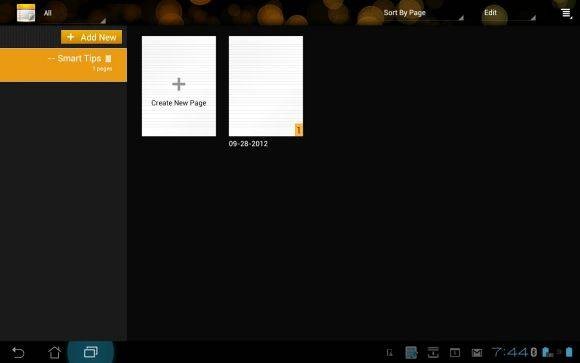The width and height of the screenshot is (580, 363).
Task: Click the Add New notebook button
Action: [x=91, y=37]
